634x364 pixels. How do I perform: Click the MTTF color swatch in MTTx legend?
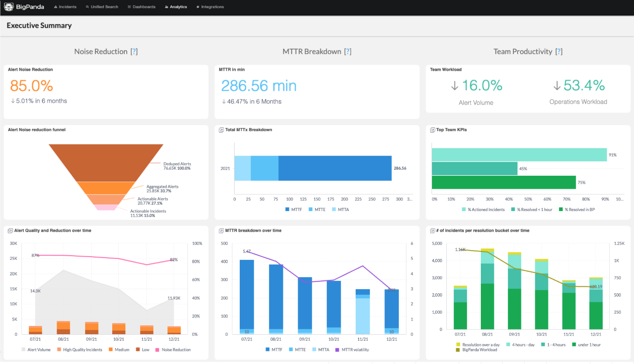click(287, 210)
